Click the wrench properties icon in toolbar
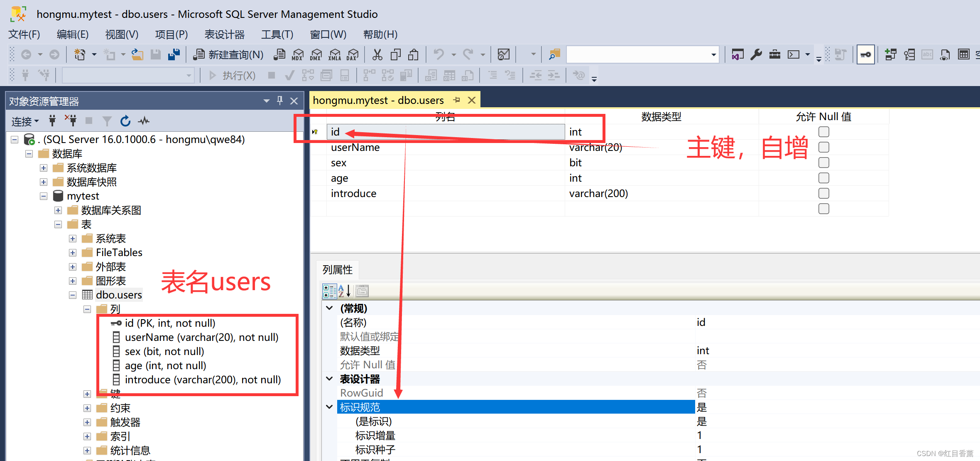Screen dimensions: 980x461 [x=756, y=54]
